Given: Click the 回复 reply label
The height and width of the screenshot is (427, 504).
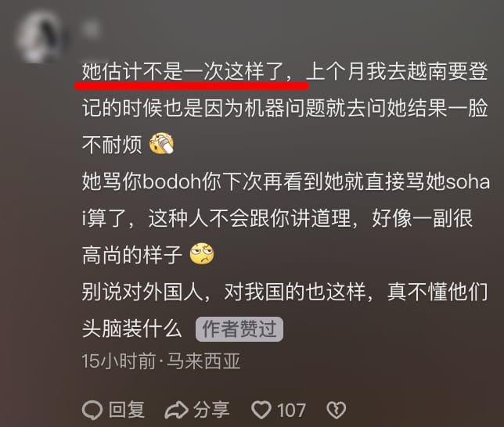Looking at the screenshot, I should [x=127, y=411].
